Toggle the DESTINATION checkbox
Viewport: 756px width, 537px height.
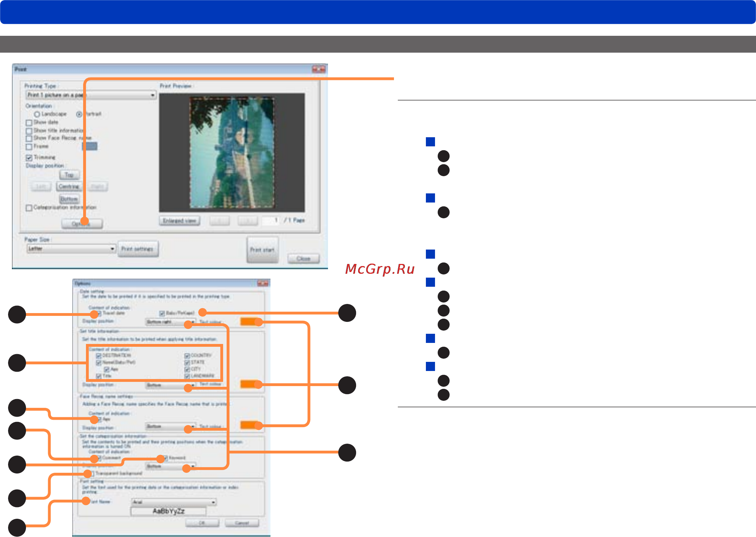coord(99,356)
